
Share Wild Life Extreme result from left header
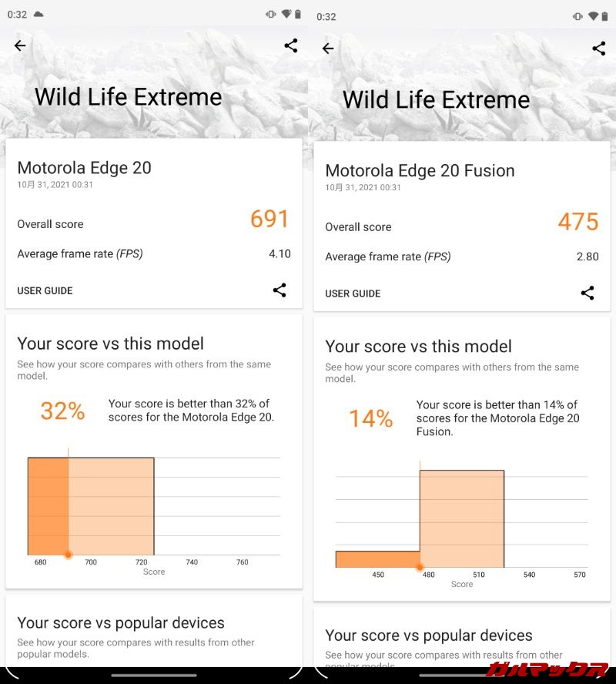point(291,45)
